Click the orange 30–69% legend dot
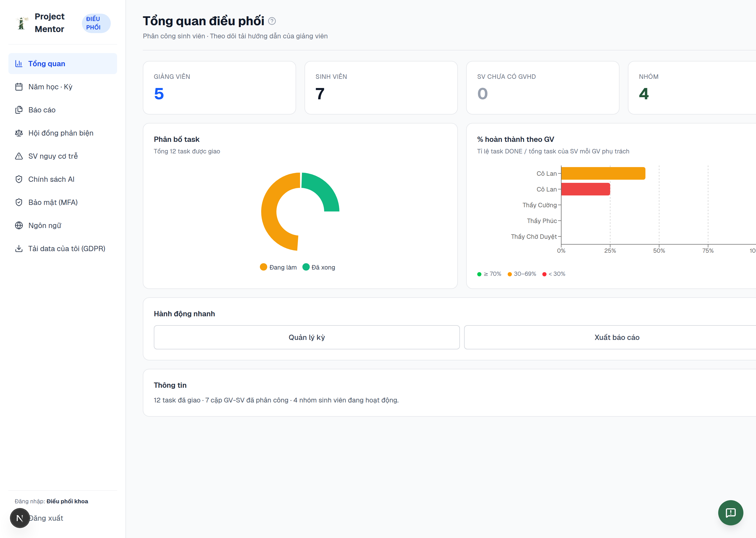Viewport: 756px width, 538px height. tap(510, 274)
